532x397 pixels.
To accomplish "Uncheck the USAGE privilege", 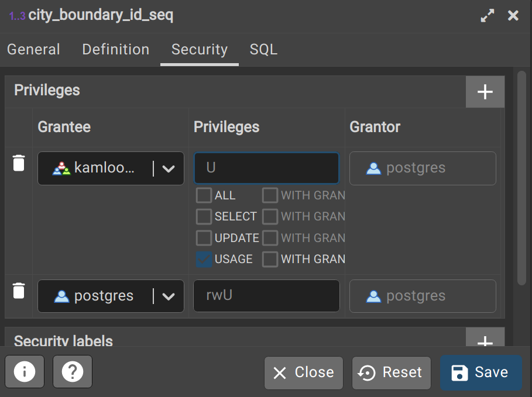I will pos(204,259).
